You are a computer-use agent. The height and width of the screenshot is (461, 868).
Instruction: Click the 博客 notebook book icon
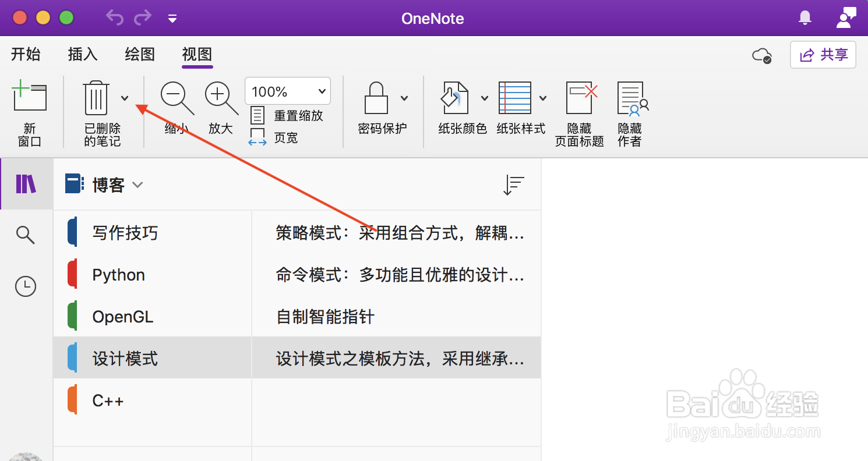(74, 184)
